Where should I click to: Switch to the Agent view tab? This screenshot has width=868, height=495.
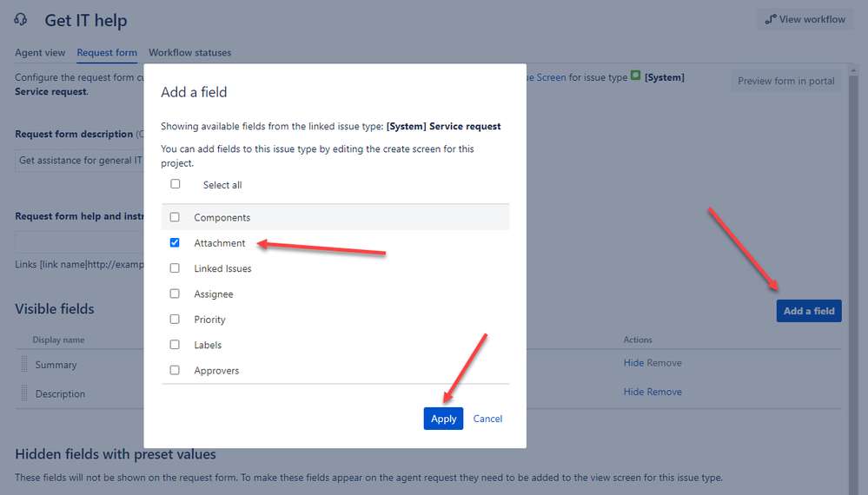tap(40, 53)
